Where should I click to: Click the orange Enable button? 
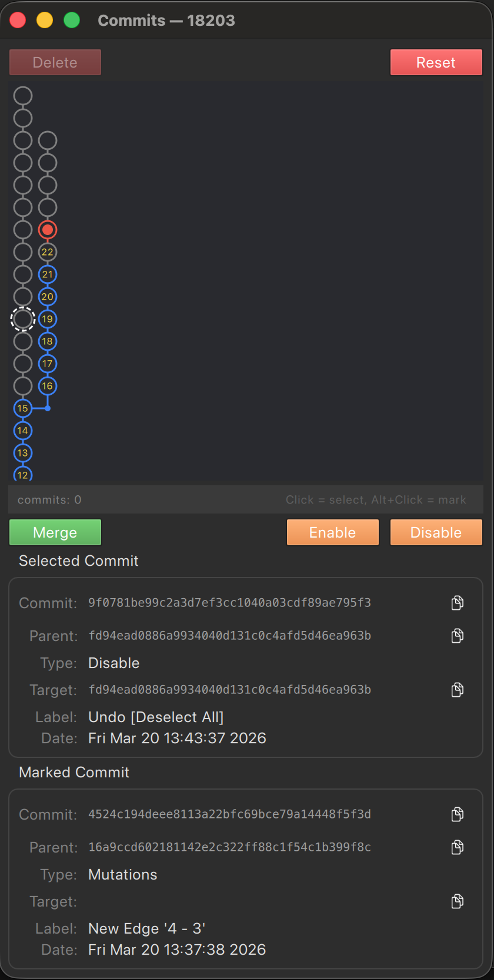pos(333,532)
